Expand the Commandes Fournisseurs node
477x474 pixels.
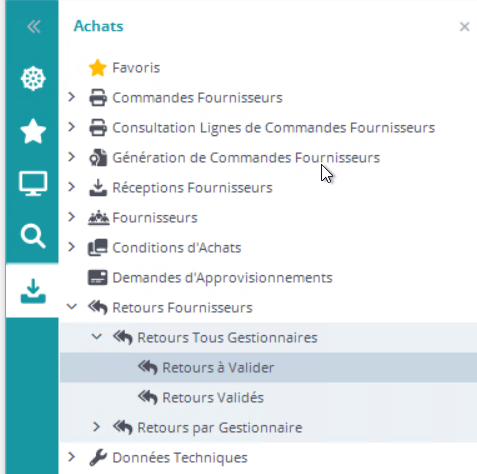71,97
